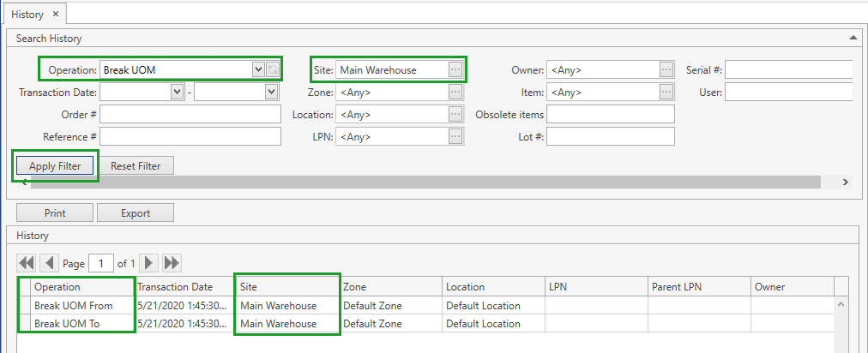
Task: Click the Reset Filter button
Action: pos(136,166)
